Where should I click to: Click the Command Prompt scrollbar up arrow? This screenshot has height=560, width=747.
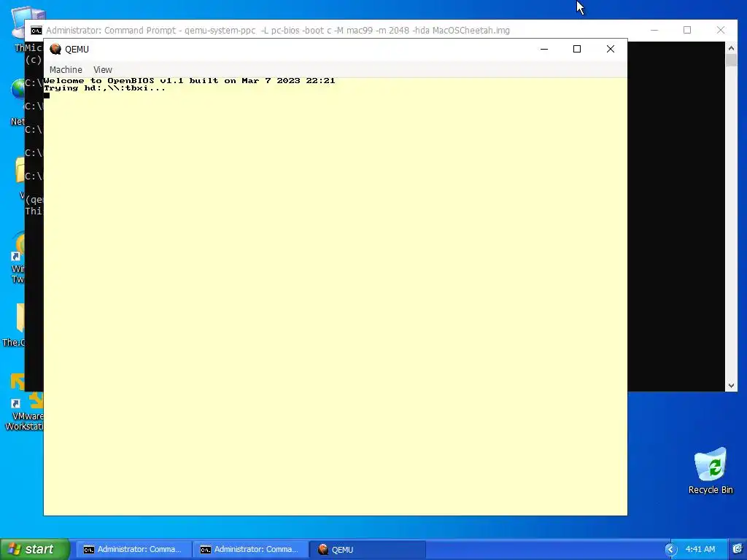point(731,47)
